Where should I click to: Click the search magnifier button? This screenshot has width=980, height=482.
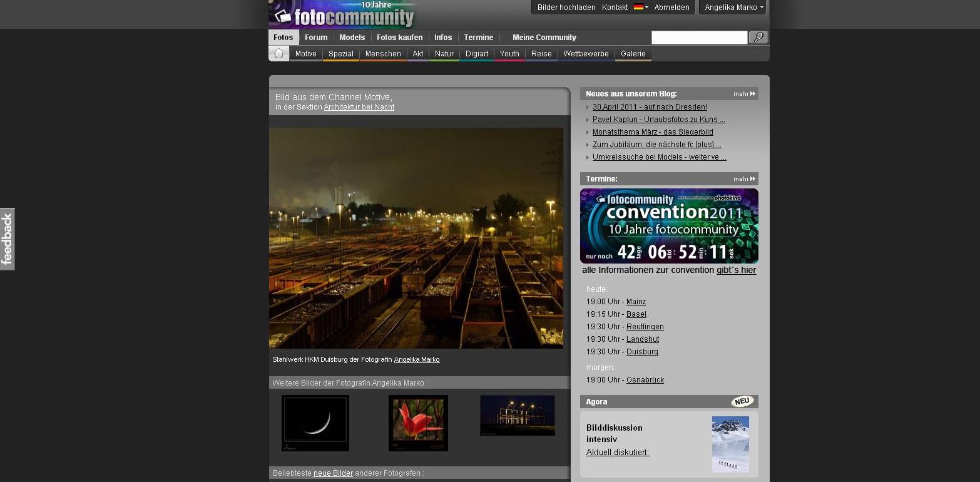pos(758,38)
